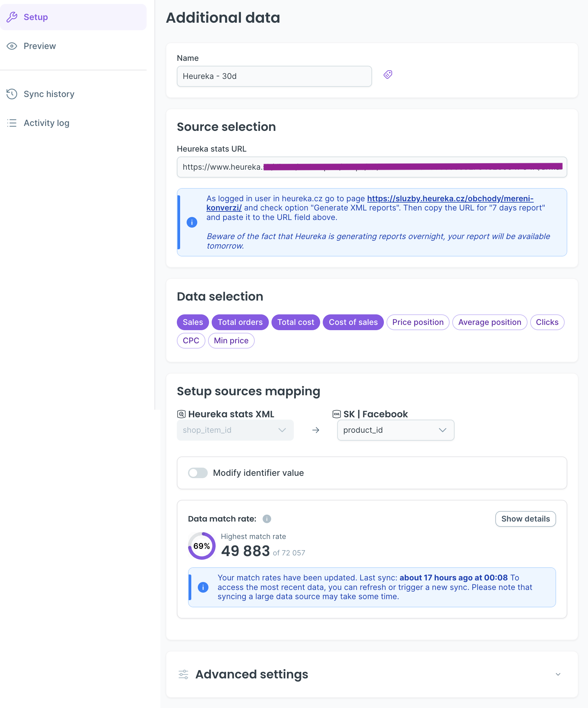
Task: Click the 69% match rate circle
Action: pos(201,546)
